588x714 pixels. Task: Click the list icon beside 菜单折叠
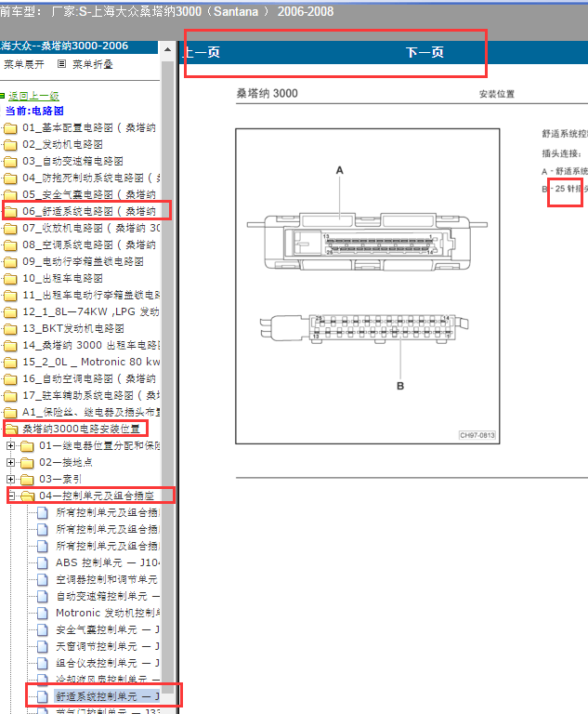click(x=61, y=64)
